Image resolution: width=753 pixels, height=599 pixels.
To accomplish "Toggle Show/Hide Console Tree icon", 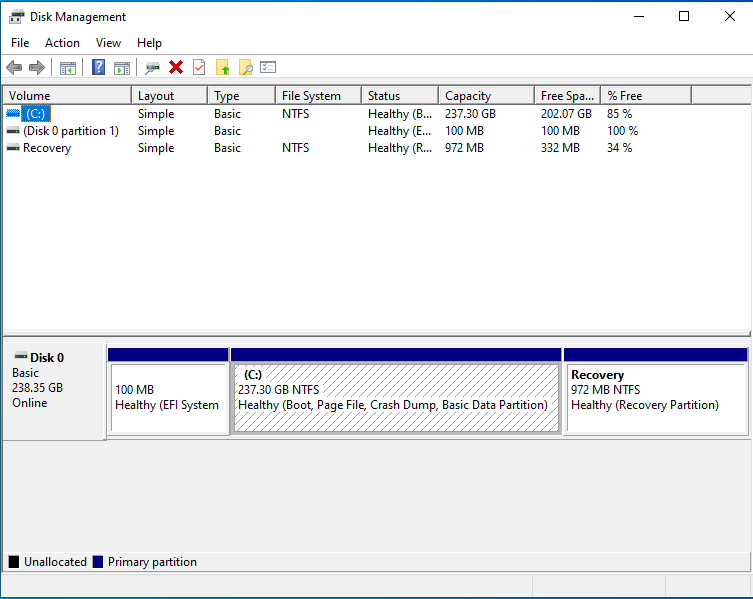I will [x=68, y=68].
